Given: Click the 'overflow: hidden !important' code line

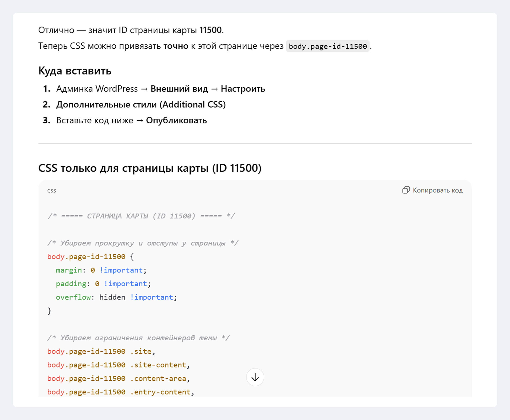Looking at the screenshot, I should coord(116,297).
